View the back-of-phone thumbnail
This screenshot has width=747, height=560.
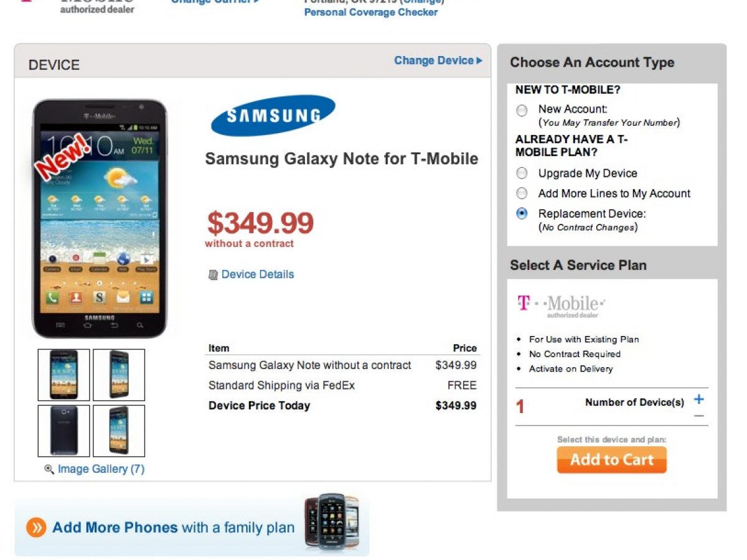point(64,431)
